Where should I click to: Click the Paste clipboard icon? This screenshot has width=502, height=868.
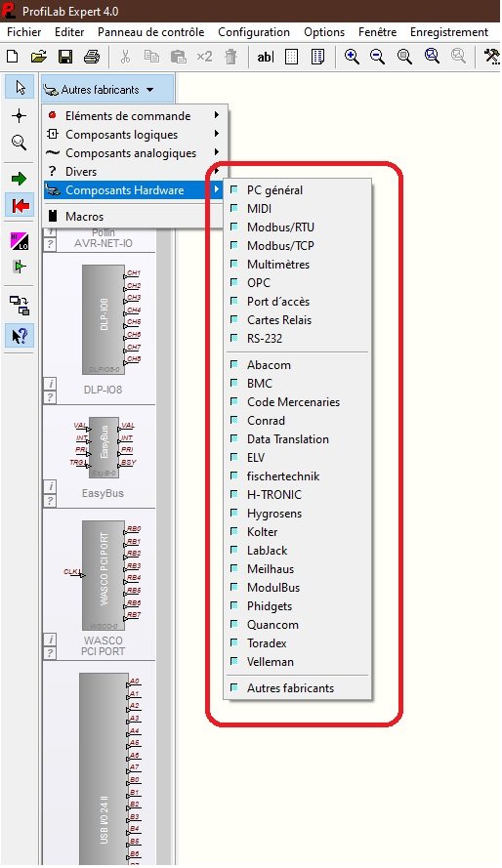point(178,57)
